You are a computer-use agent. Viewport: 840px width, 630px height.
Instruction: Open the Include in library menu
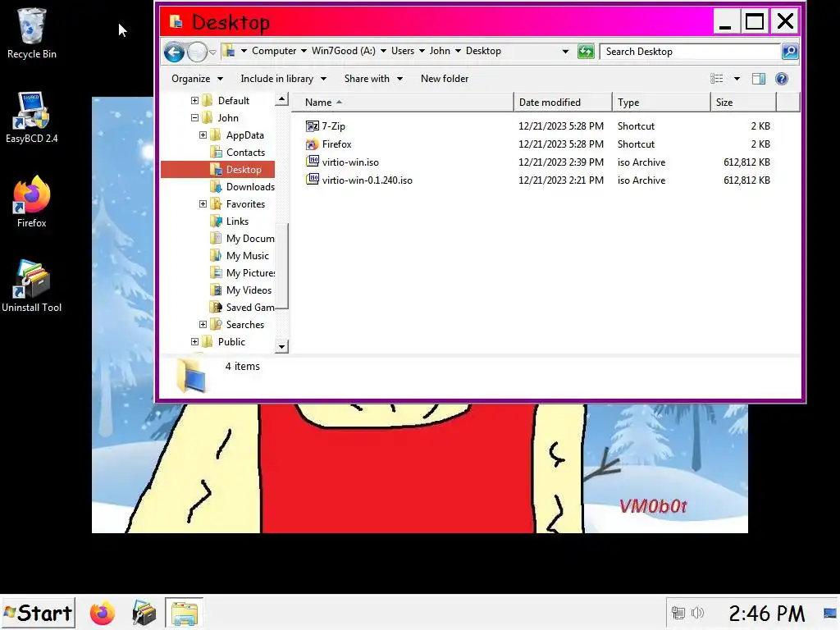pyautogui.click(x=283, y=79)
